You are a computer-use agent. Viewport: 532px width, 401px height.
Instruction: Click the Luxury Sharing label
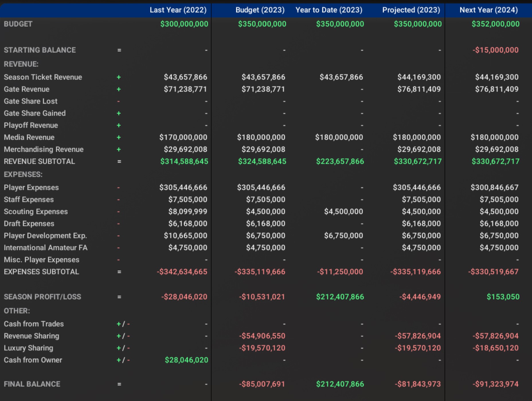[x=28, y=348]
